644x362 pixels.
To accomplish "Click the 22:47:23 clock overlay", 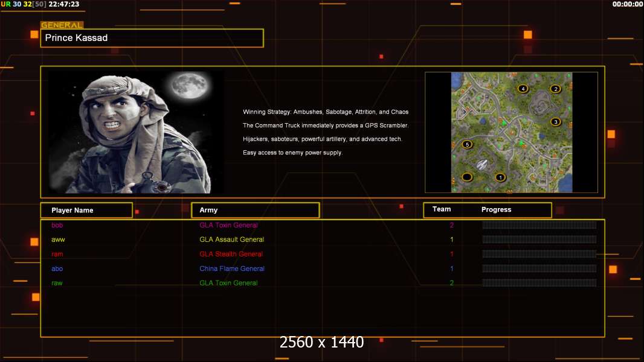I will [x=63, y=4].
